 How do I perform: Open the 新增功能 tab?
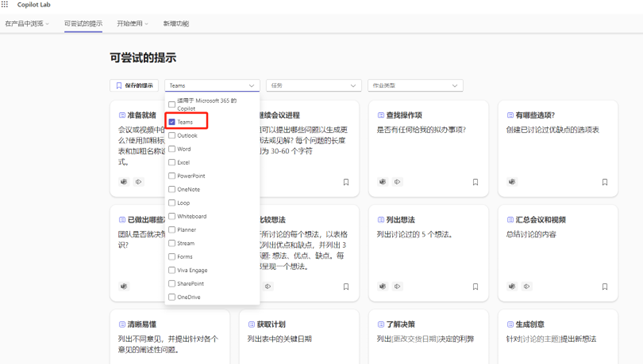click(x=176, y=24)
